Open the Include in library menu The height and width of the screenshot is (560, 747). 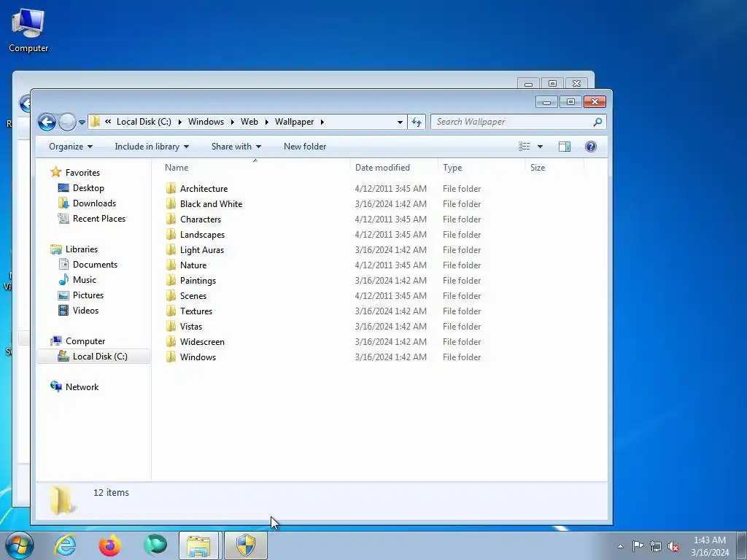click(152, 147)
